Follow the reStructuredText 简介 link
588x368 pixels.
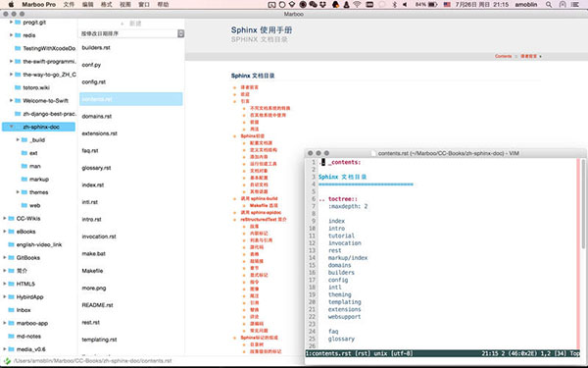264,219
